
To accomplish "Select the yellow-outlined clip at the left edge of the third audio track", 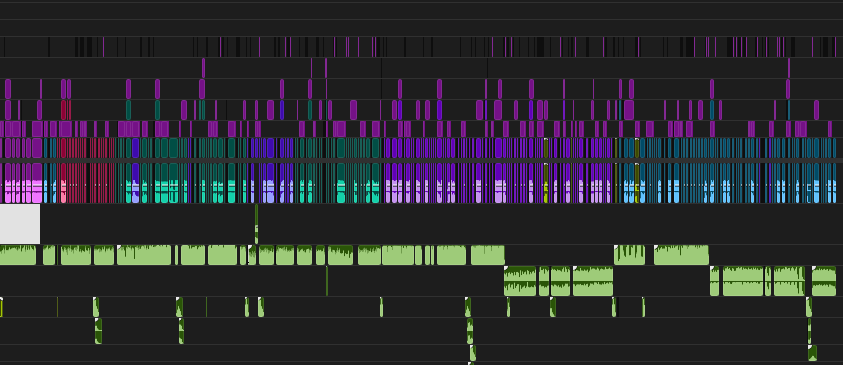I will point(1,307).
